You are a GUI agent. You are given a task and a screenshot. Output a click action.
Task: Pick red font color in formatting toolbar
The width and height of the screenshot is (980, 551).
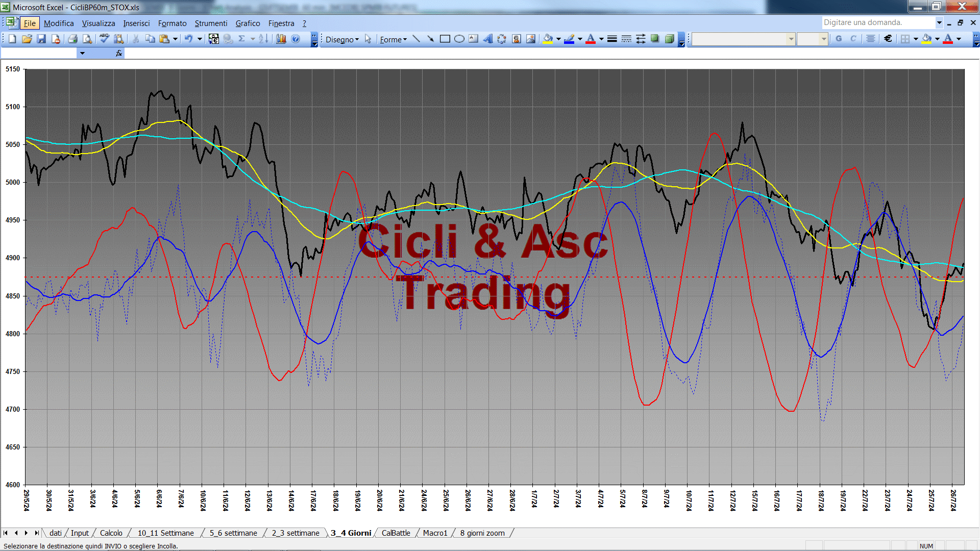tap(948, 39)
